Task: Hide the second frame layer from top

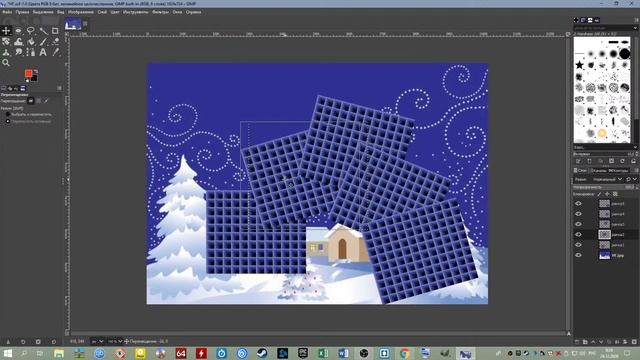Action: 578,213
